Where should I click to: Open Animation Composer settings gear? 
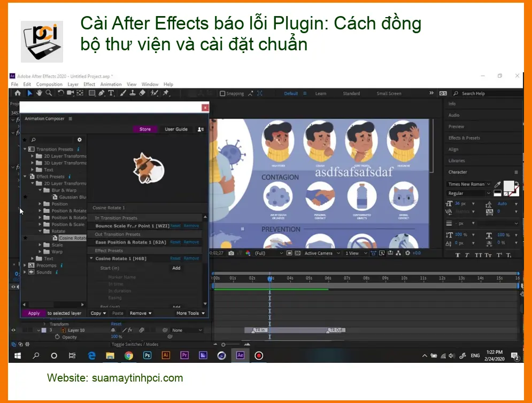tap(79, 140)
